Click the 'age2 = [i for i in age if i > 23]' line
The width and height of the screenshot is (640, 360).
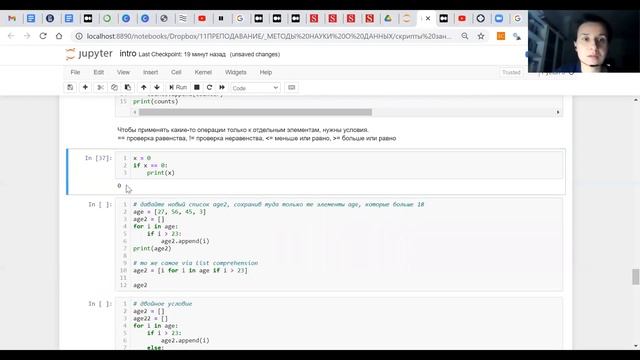[x=190, y=270]
